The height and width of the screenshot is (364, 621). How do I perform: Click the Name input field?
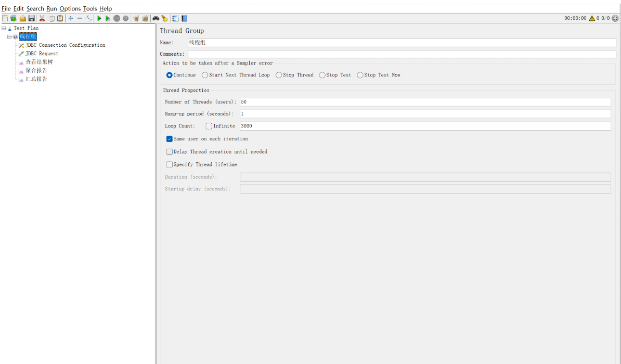pos(402,43)
